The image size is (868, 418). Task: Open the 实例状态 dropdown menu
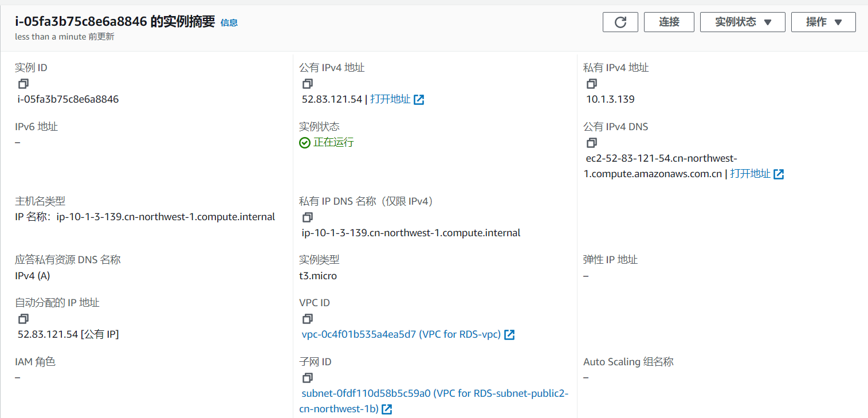pos(743,22)
